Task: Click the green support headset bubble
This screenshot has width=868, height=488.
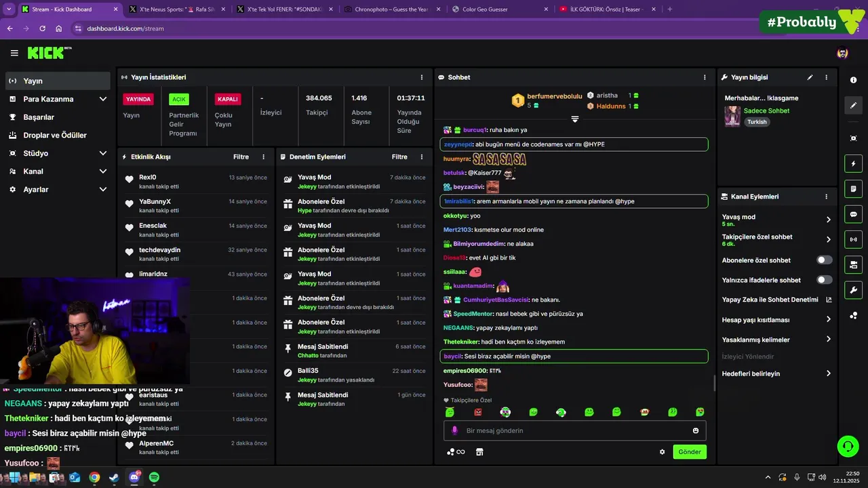Action: (x=848, y=446)
